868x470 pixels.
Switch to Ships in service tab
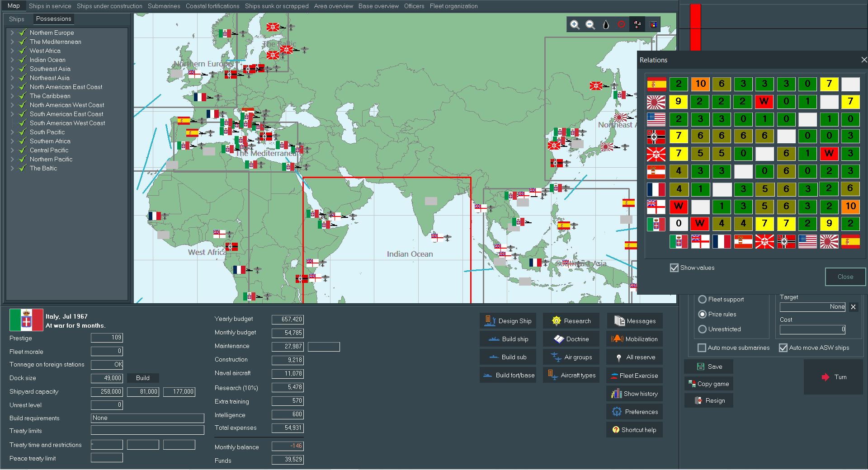[50, 6]
